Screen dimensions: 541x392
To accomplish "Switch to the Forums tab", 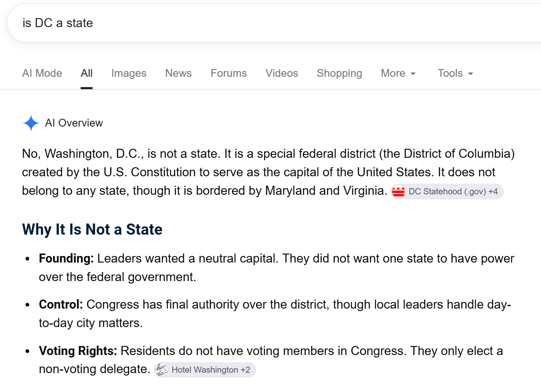I will [229, 73].
